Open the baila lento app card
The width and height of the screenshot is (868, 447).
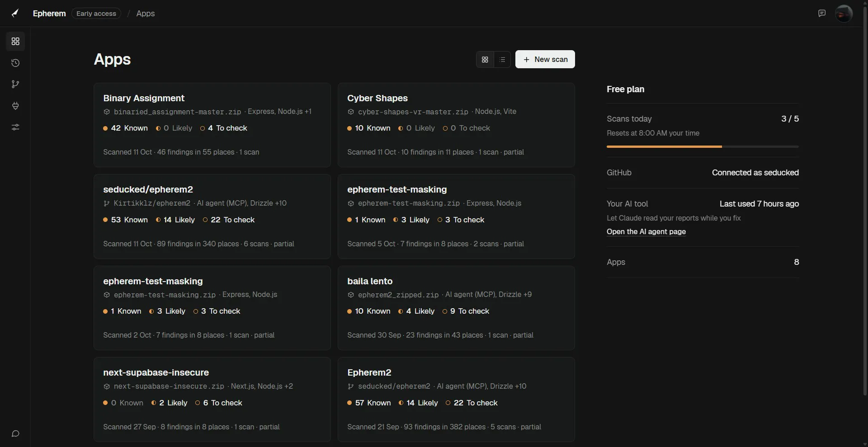click(x=456, y=308)
